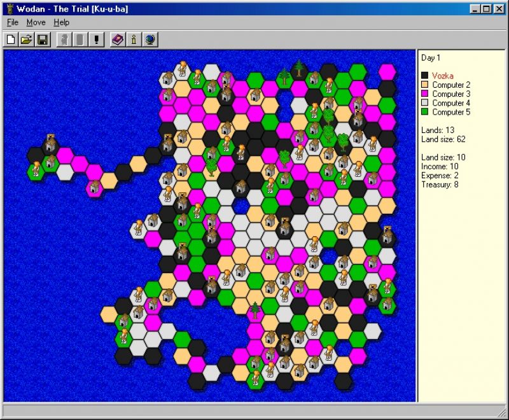Open the Move menu
This screenshot has height=420, width=509.
pyautogui.click(x=36, y=22)
